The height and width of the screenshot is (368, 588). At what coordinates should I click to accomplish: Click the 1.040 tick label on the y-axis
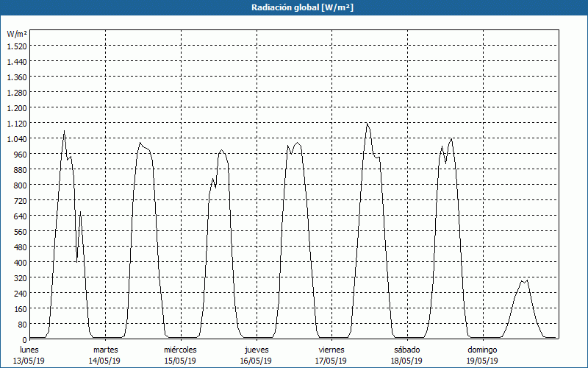pyautogui.click(x=16, y=138)
